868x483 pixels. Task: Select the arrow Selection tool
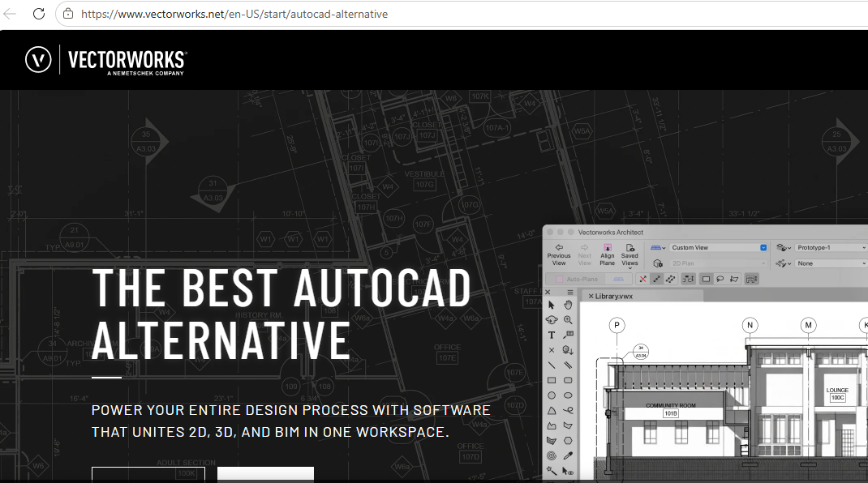point(552,305)
